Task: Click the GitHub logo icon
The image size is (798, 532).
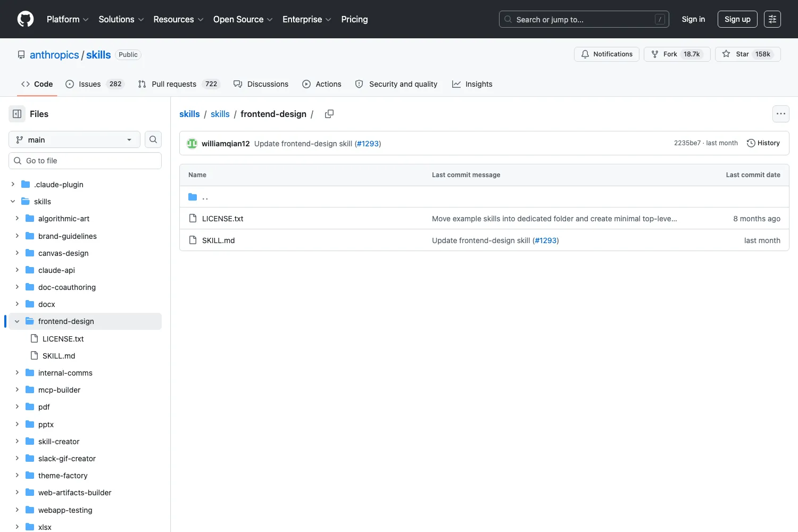Action: [26, 19]
